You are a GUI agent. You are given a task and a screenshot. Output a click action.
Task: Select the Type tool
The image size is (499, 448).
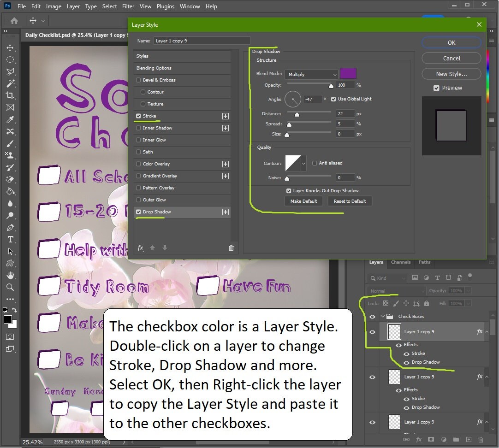[10, 239]
